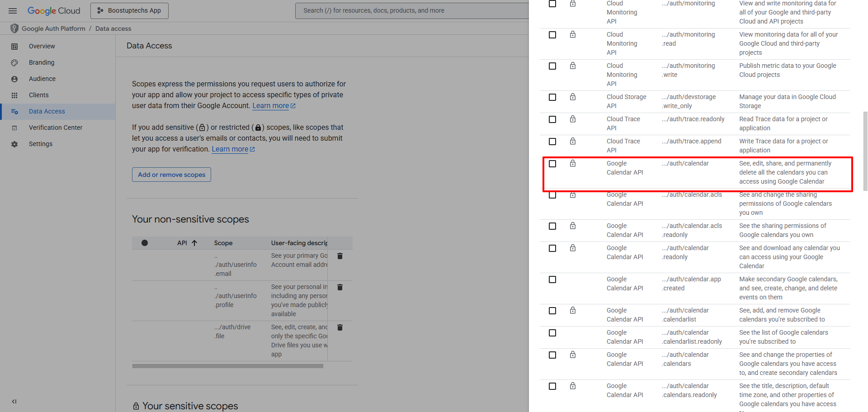
Task: Click the Add or remove scopes button
Action: point(171,175)
